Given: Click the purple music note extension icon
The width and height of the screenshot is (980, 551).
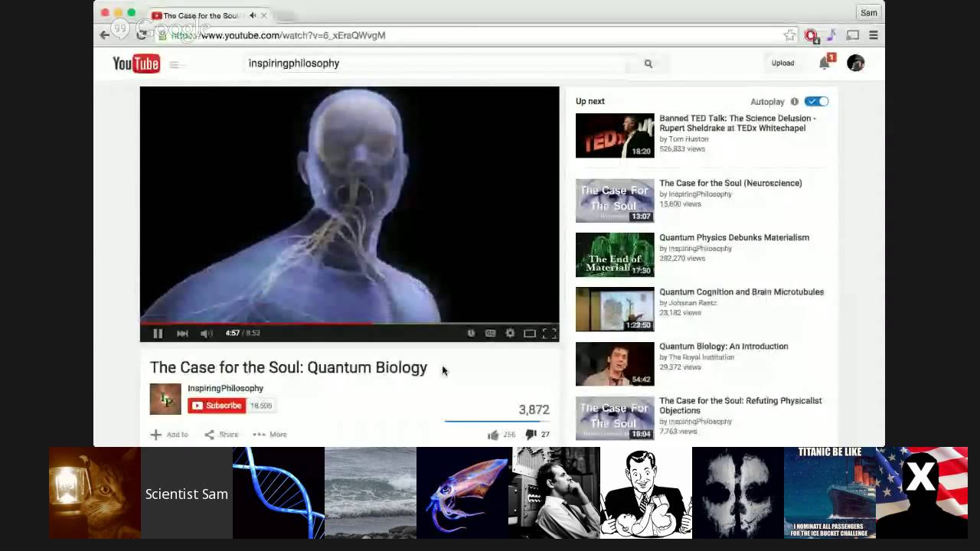Looking at the screenshot, I should pos(831,35).
